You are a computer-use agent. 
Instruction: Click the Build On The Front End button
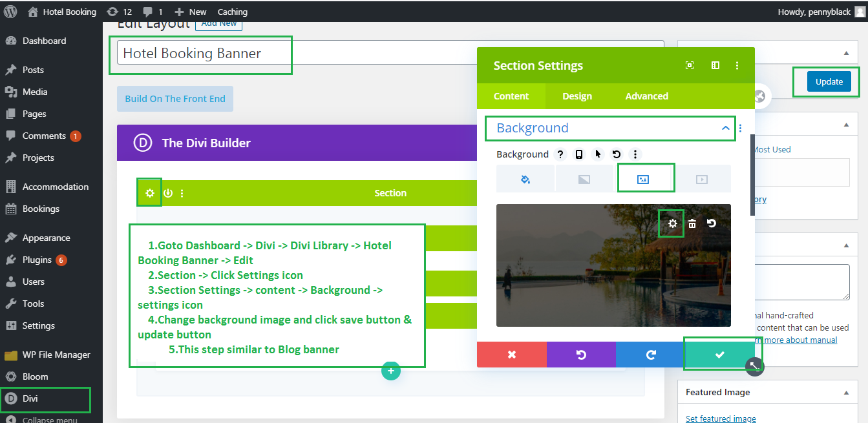point(175,99)
